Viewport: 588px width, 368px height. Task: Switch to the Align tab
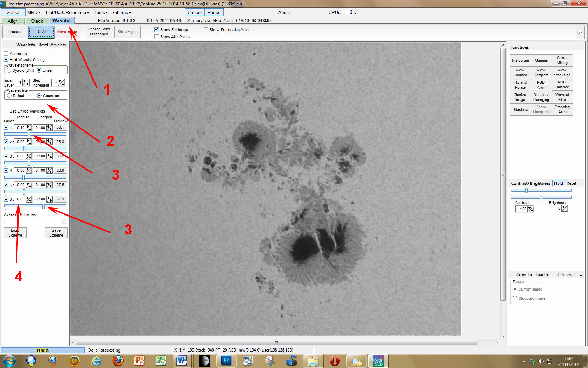pos(13,21)
